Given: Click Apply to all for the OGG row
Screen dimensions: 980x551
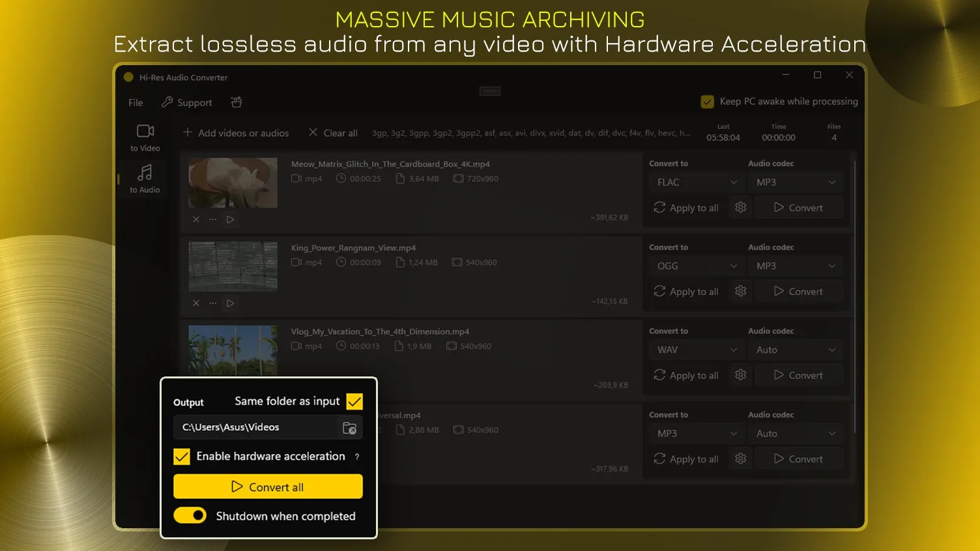Looking at the screenshot, I should point(686,291).
